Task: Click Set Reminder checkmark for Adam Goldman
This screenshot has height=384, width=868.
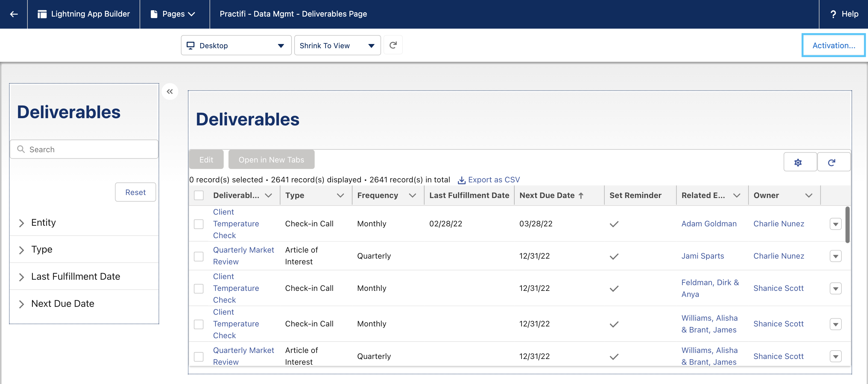Action: tap(614, 224)
